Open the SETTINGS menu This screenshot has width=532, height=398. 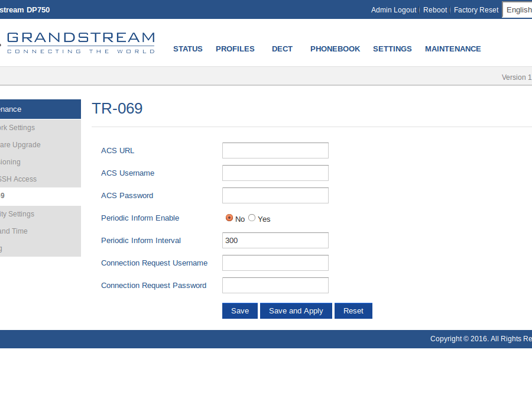pyautogui.click(x=392, y=49)
